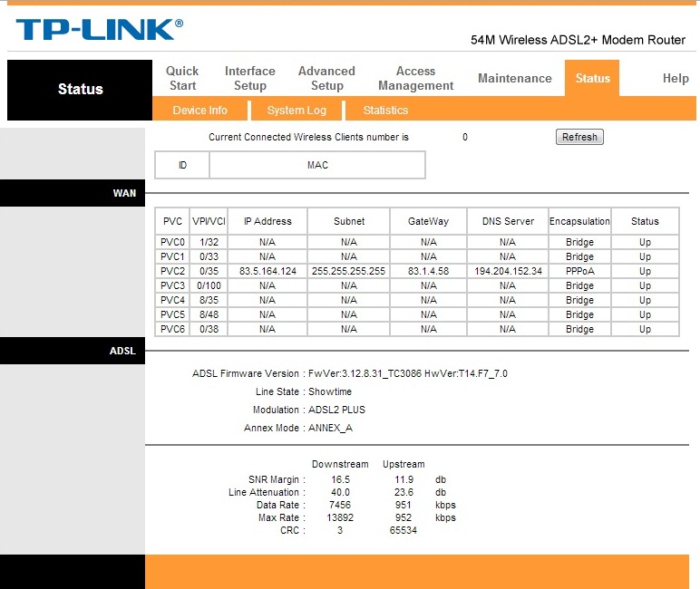The image size is (700, 589).
Task: Click VPI/VCI value 0/35
Action: click(209, 271)
